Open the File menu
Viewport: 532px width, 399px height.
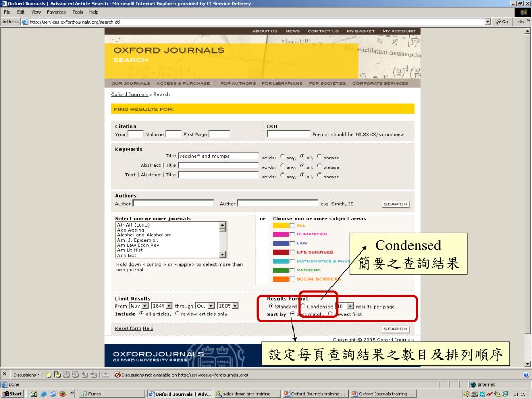7,12
